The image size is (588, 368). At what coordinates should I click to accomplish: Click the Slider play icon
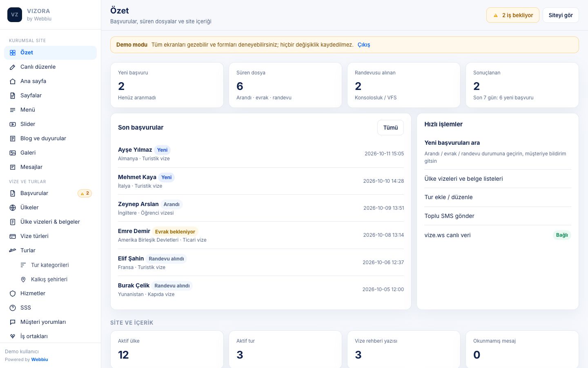point(13,124)
